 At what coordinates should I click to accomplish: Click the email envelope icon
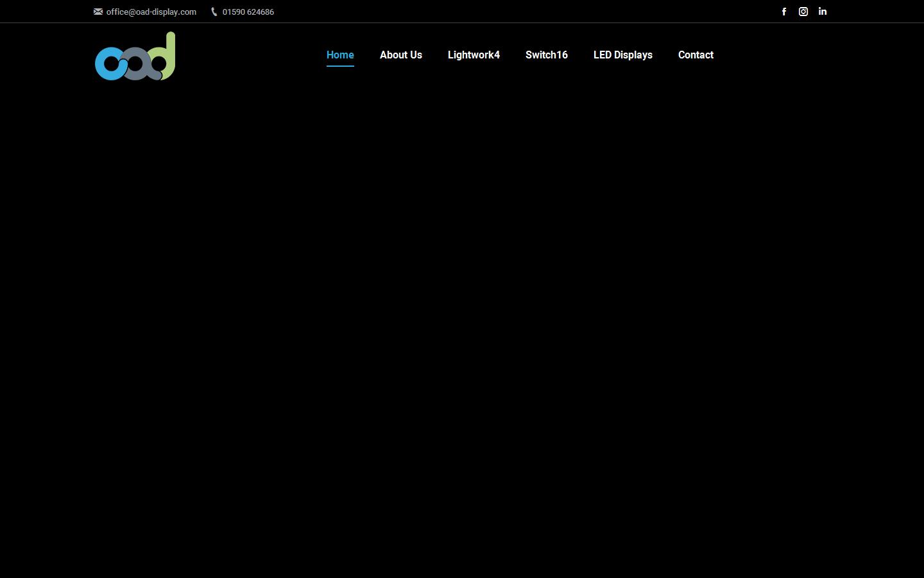[x=98, y=12]
